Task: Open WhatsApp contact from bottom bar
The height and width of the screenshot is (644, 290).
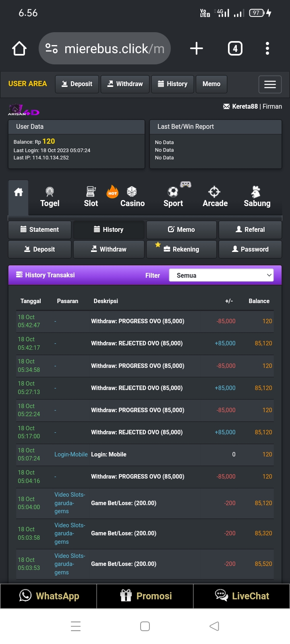Action: click(49, 596)
